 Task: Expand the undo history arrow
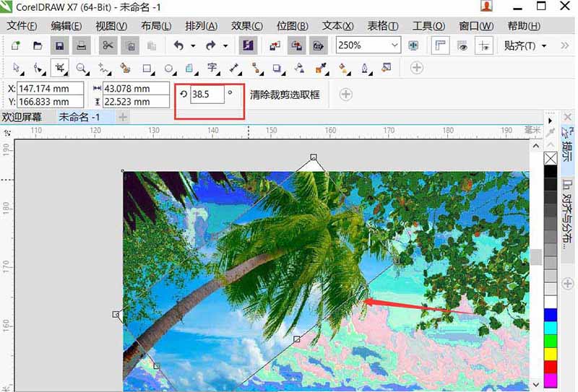click(193, 46)
